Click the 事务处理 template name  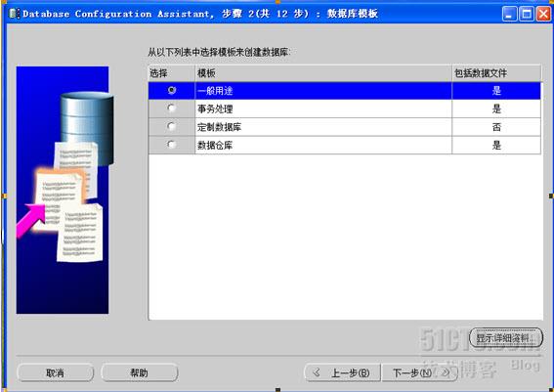click(x=215, y=109)
